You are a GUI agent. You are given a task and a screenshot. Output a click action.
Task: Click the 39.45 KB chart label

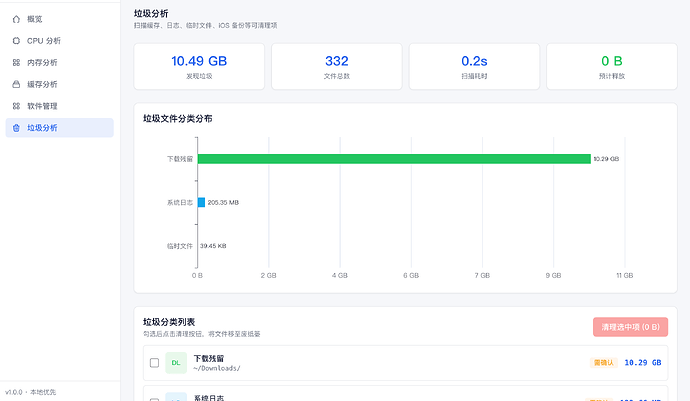tap(213, 246)
